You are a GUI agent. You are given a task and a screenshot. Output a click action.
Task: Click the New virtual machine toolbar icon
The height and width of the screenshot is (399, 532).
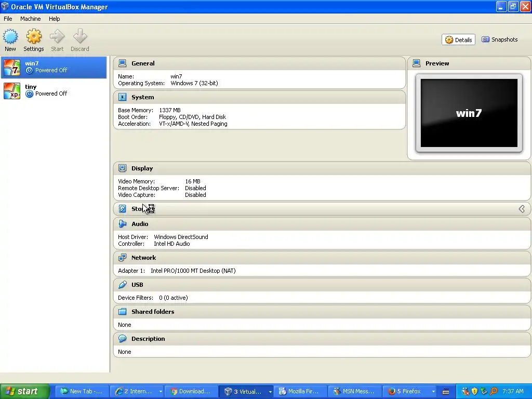click(10, 37)
